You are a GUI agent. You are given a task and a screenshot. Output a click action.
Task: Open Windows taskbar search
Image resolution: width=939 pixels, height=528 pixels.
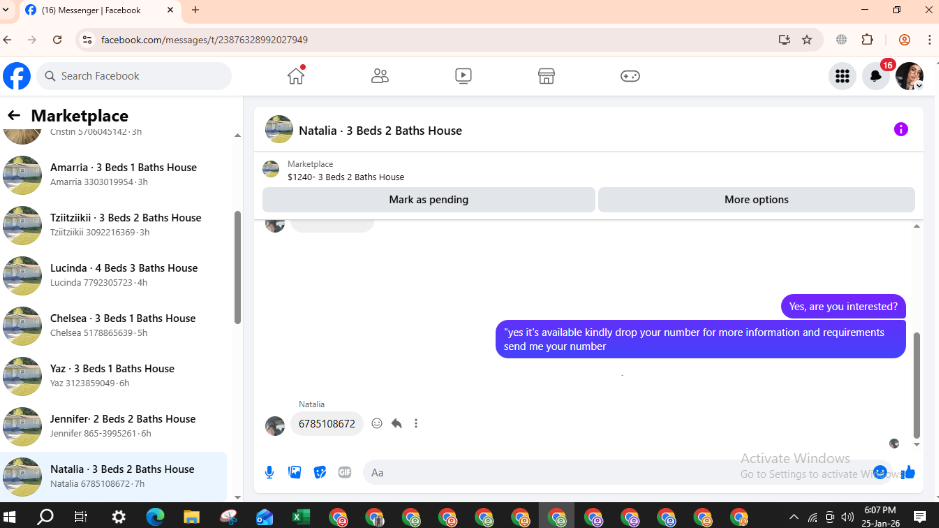point(45,517)
